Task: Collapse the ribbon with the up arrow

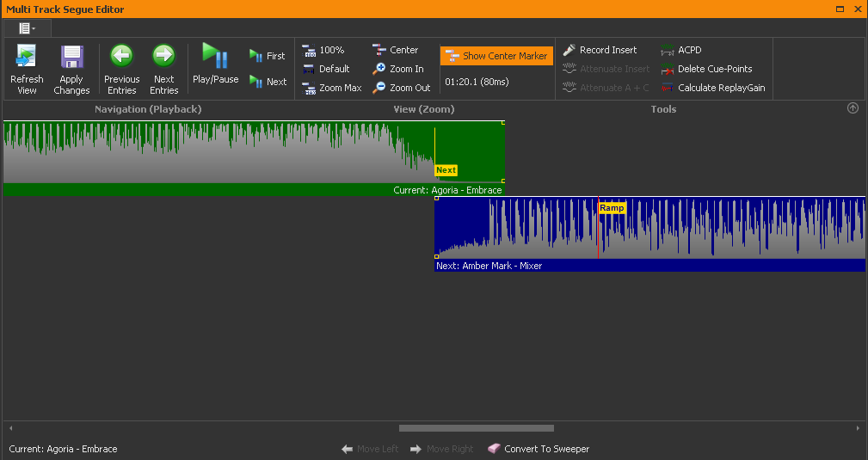Action: click(x=853, y=108)
